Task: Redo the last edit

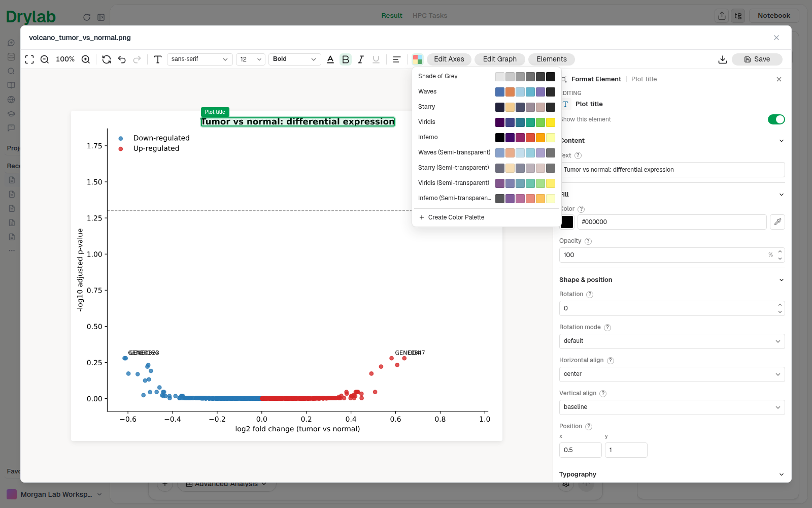Action: 137,59
